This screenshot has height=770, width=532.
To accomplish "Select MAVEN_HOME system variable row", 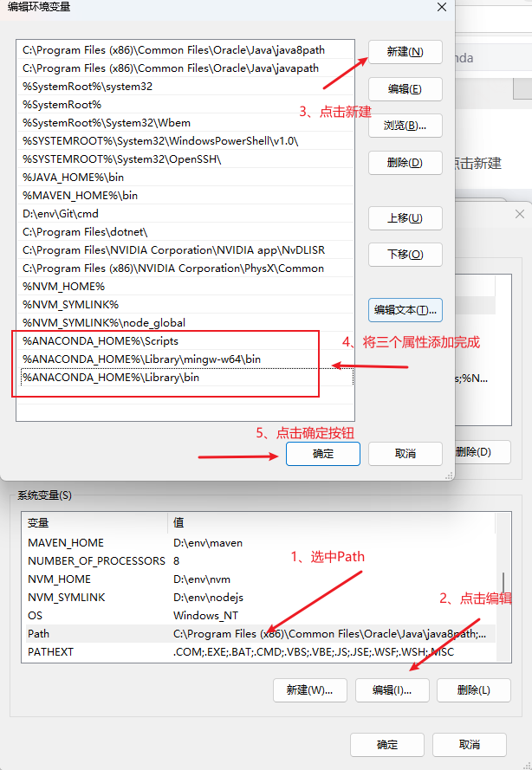I will tap(258, 542).
